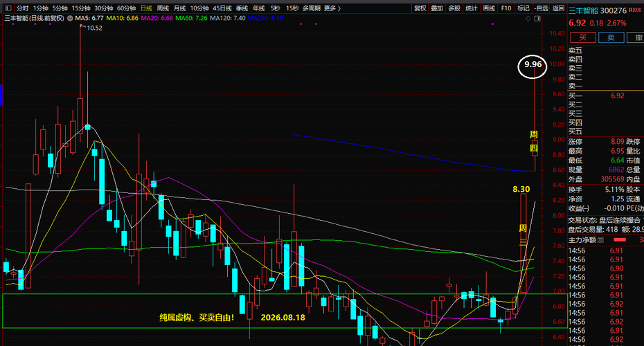Screen dimensions: 644x346
Task: Click the 外盘 value 305569
Action: (612, 179)
